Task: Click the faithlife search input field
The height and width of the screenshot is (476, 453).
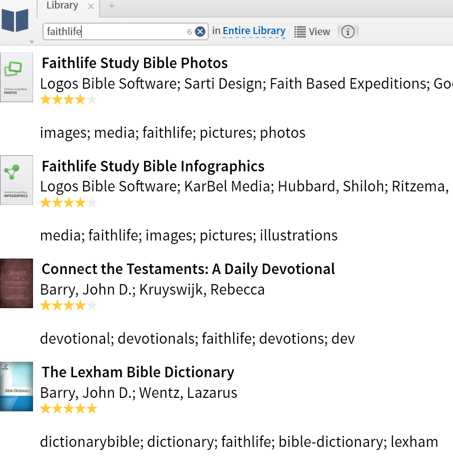Action: pyautogui.click(x=115, y=32)
